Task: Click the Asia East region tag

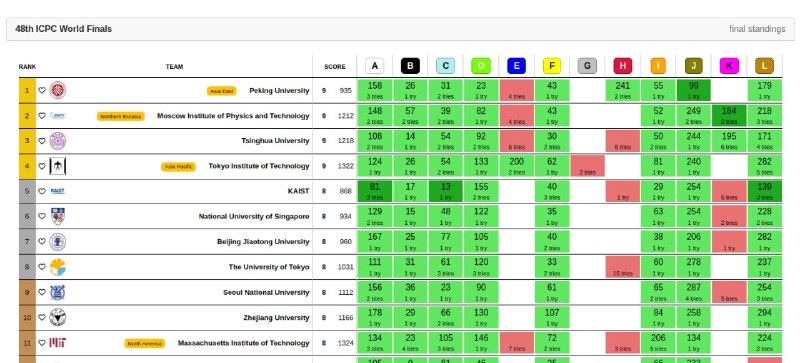Action: pyautogui.click(x=222, y=91)
